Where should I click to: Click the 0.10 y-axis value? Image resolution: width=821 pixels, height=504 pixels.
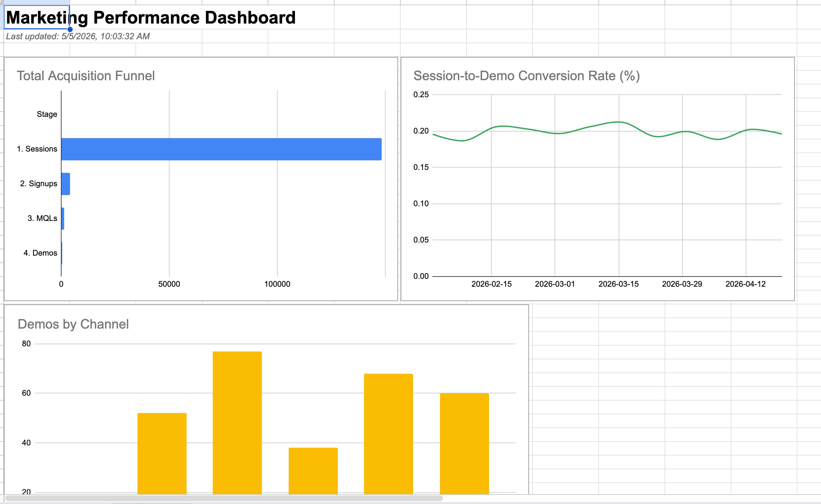[421, 204]
